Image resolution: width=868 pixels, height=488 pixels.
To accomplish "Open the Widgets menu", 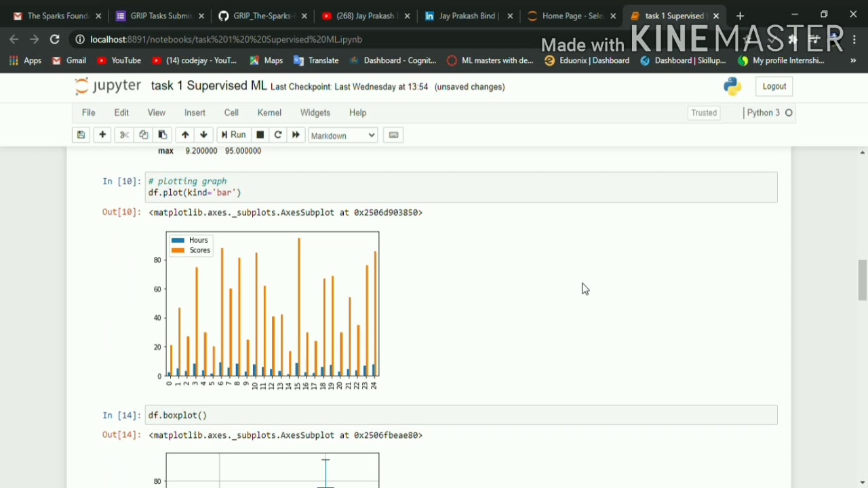I will pos(315,113).
